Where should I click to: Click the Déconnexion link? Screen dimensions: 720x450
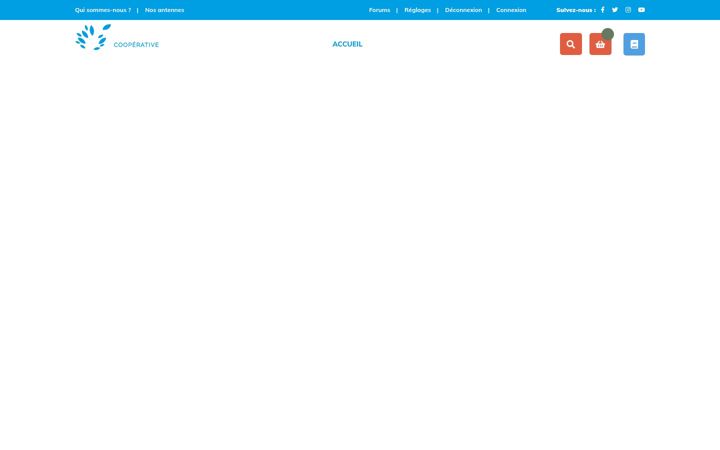tap(463, 10)
